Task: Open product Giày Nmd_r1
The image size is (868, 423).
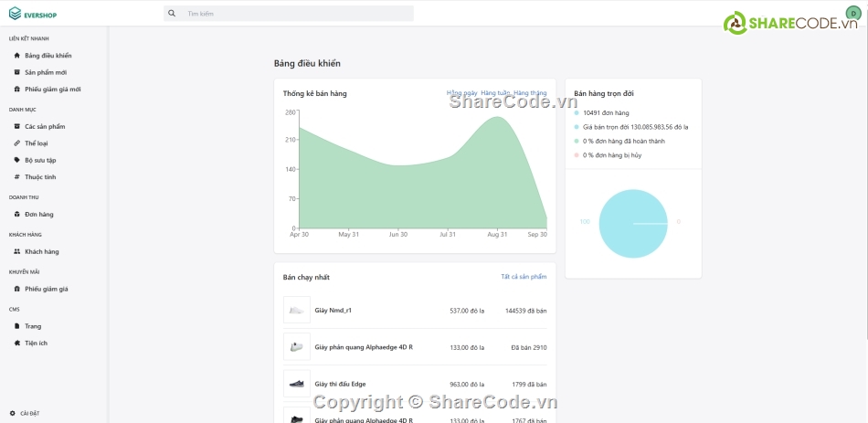Action: [333, 311]
